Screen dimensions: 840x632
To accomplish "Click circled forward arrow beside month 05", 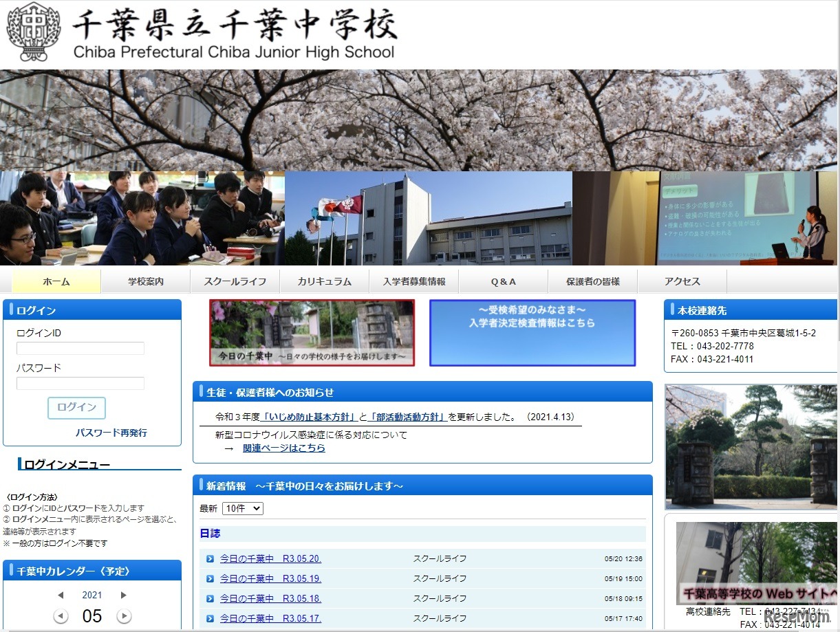I will click(125, 616).
